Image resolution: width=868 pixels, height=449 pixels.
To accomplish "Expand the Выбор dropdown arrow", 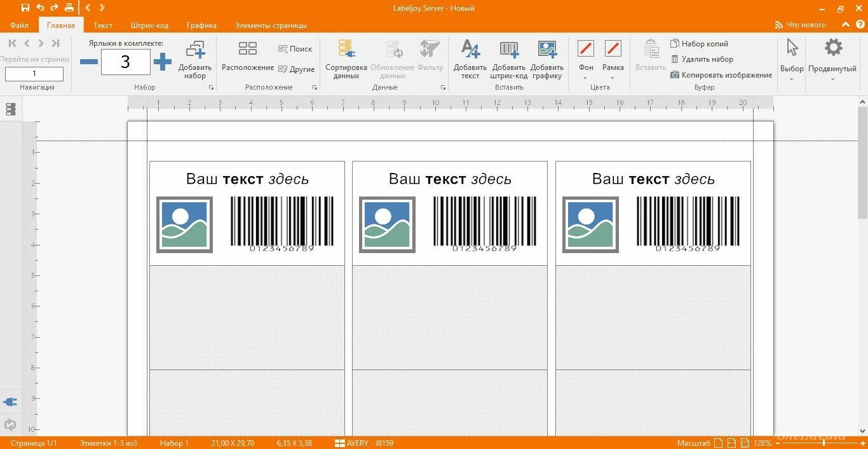I will [x=792, y=79].
